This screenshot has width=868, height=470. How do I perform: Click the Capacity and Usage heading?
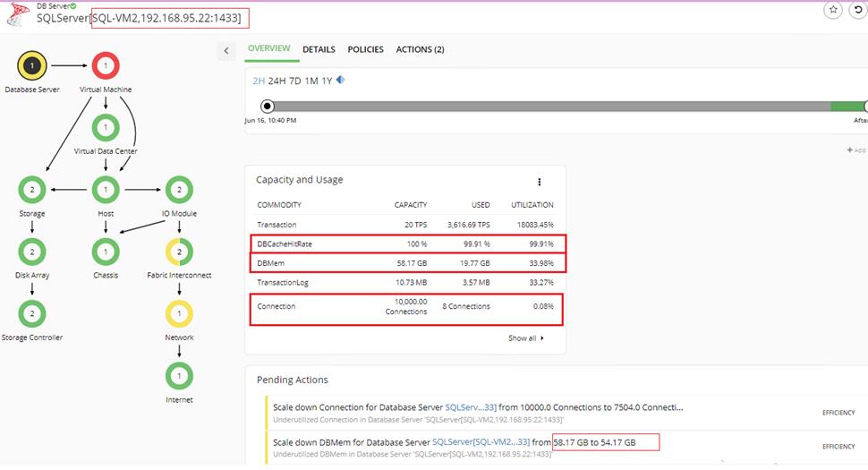click(x=300, y=179)
